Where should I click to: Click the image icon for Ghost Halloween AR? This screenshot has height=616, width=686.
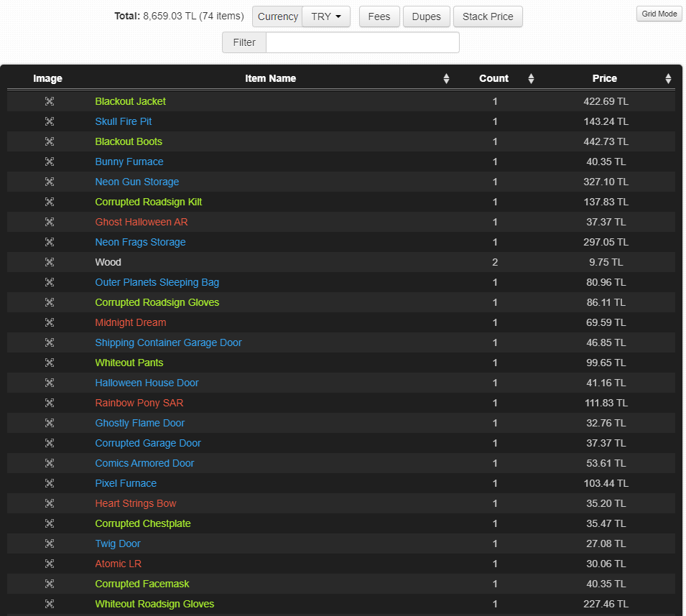coord(50,222)
